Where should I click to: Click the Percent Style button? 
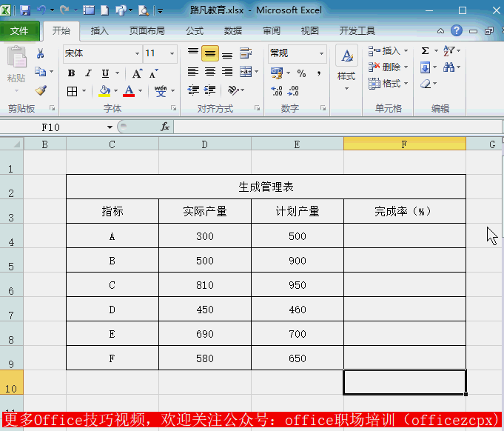click(301, 73)
